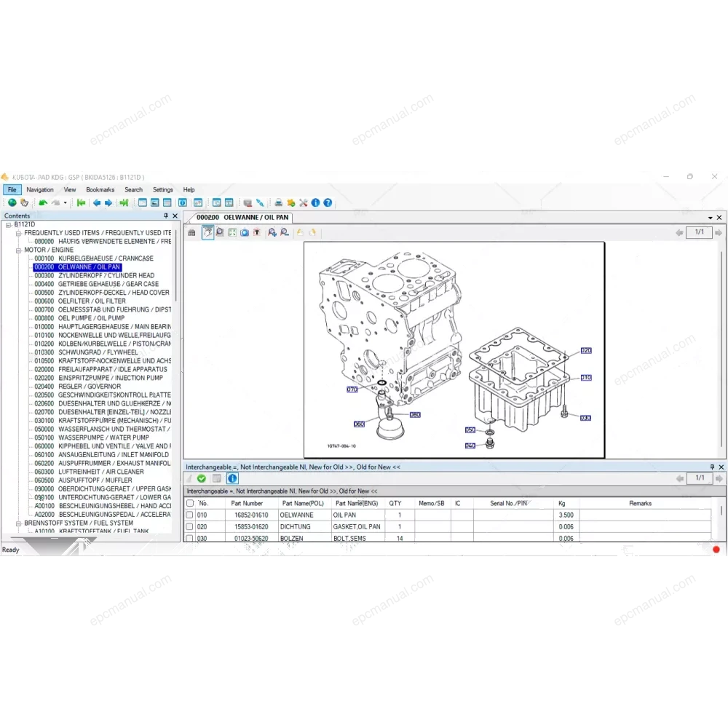Click the orange puzzle-piece plugin icon
This screenshot has width=728, height=728.
click(x=291, y=203)
